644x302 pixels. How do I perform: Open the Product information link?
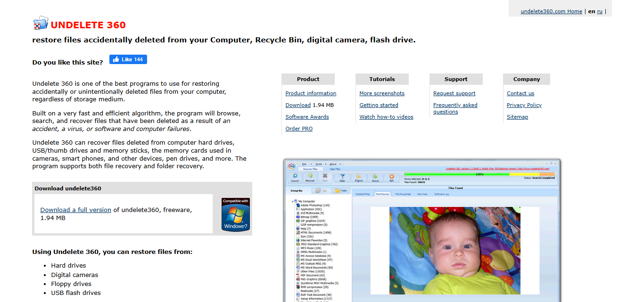311,93
